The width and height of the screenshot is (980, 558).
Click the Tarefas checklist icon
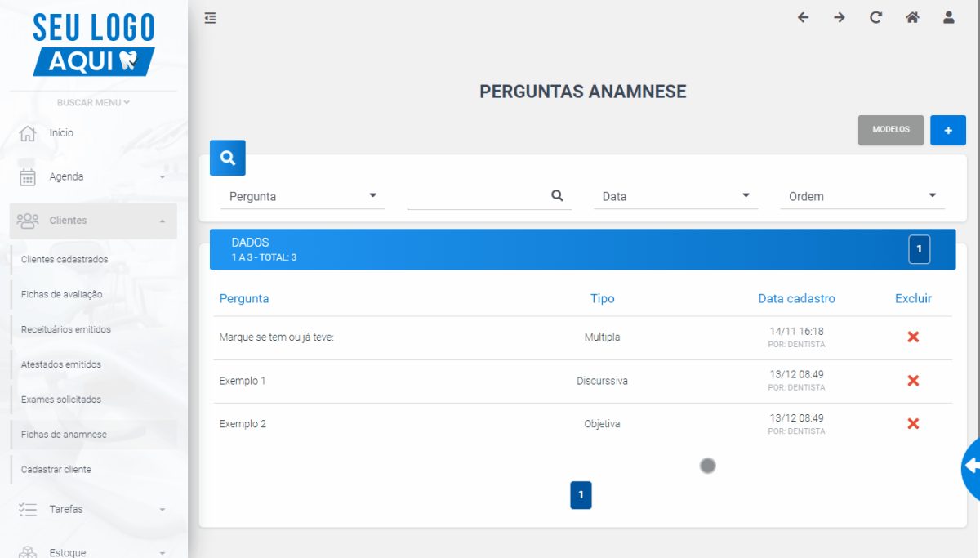[x=28, y=510]
